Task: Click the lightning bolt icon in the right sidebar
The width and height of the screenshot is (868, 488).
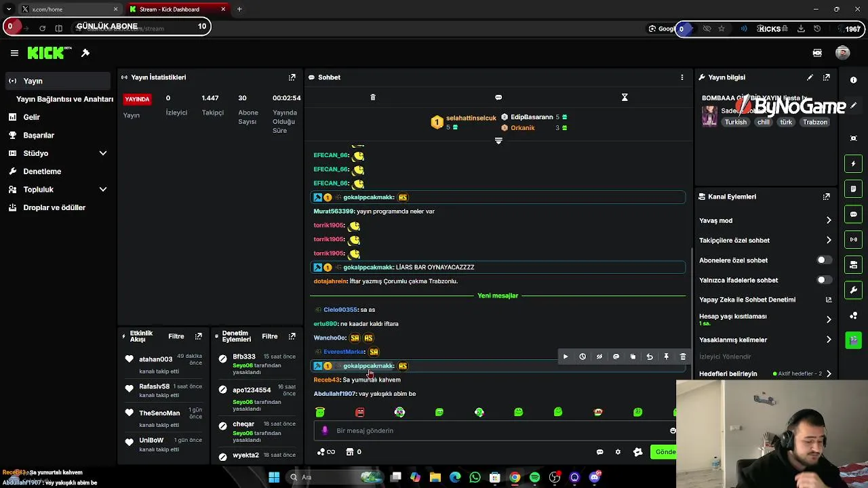Action: tap(854, 163)
